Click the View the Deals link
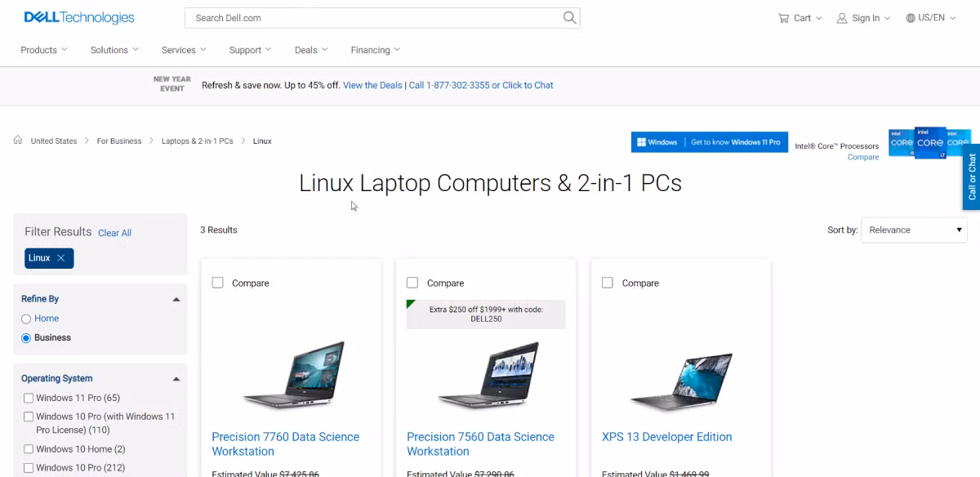This screenshot has height=477, width=980. [372, 85]
